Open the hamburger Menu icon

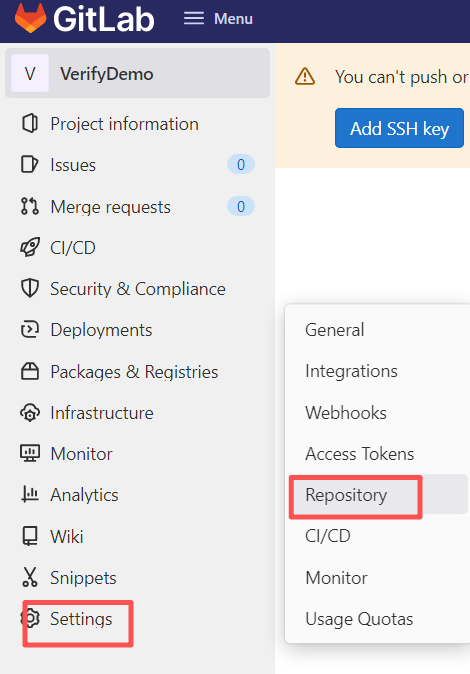[x=194, y=18]
